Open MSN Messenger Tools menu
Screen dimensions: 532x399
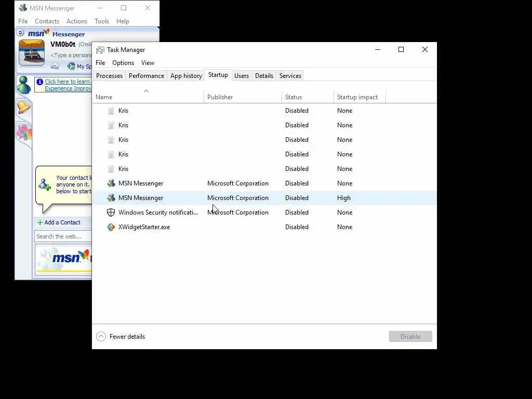(102, 21)
